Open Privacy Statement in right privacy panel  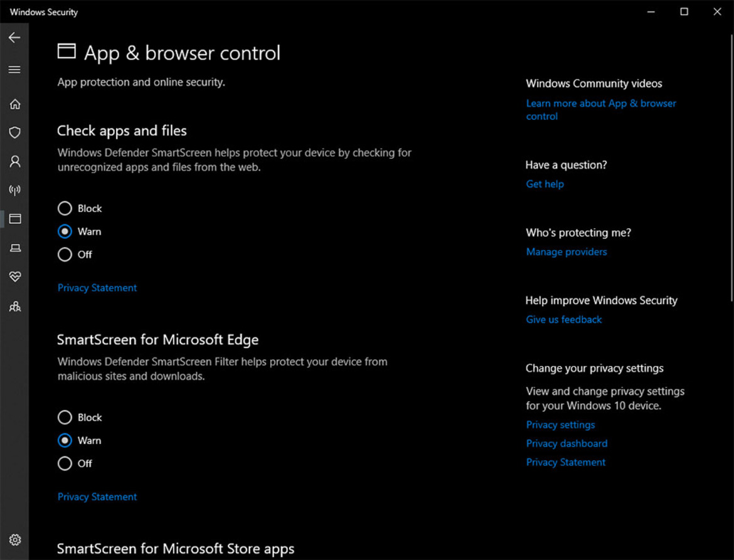tap(565, 462)
